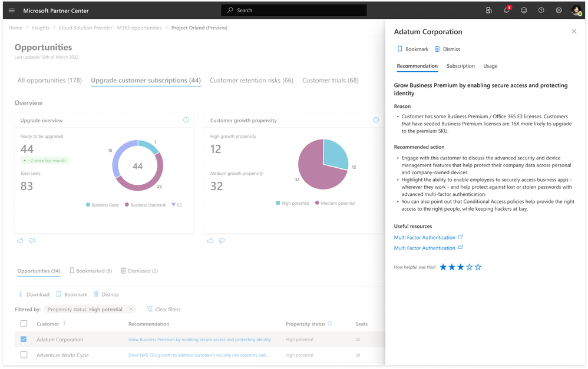The height and width of the screenshot is (369, 588).
Task: Go to Home breadcrumb
Action: point(15,28)
